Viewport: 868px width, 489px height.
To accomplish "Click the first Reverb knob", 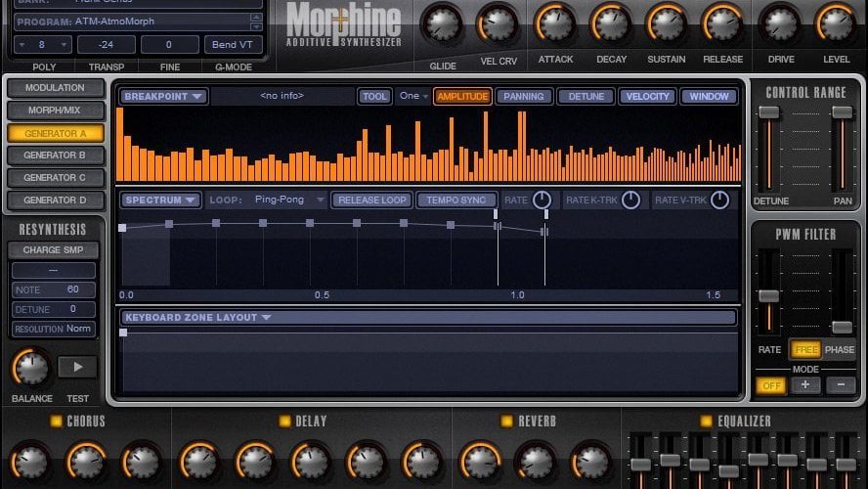I will tap(480, 461).
